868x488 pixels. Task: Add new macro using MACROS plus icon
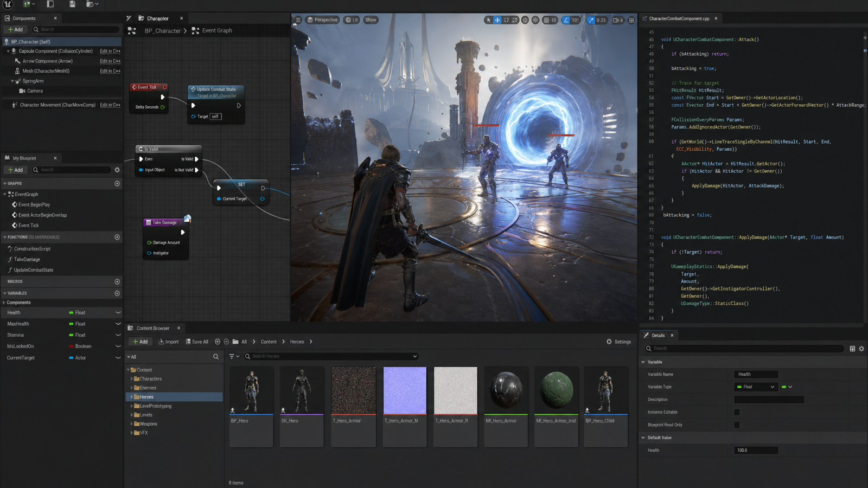(x=117, y=282)
